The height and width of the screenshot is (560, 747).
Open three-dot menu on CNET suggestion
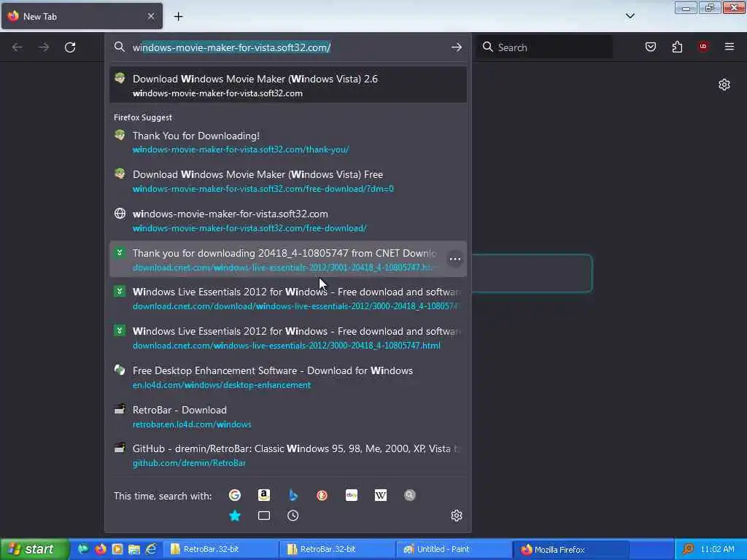pos(455,259)
